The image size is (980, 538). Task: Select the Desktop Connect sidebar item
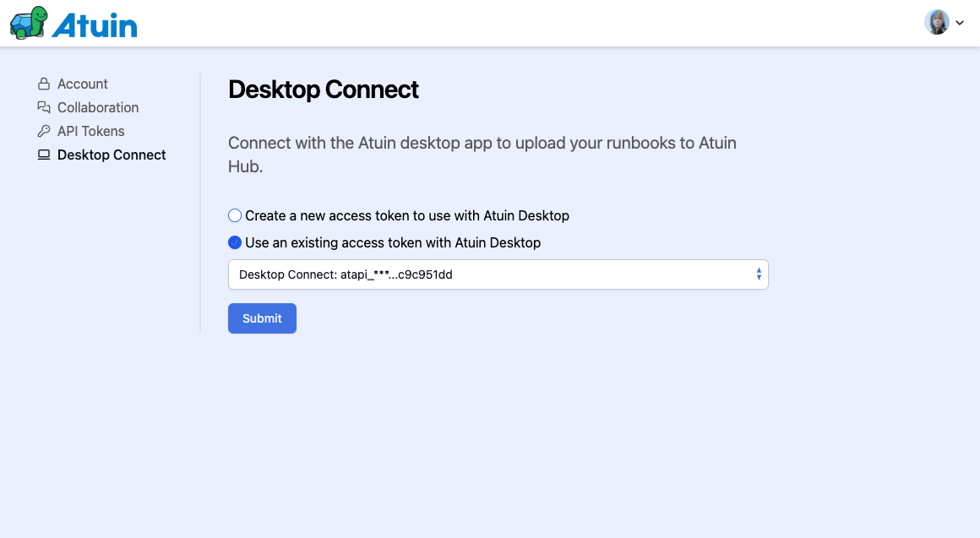coord(112,155)
